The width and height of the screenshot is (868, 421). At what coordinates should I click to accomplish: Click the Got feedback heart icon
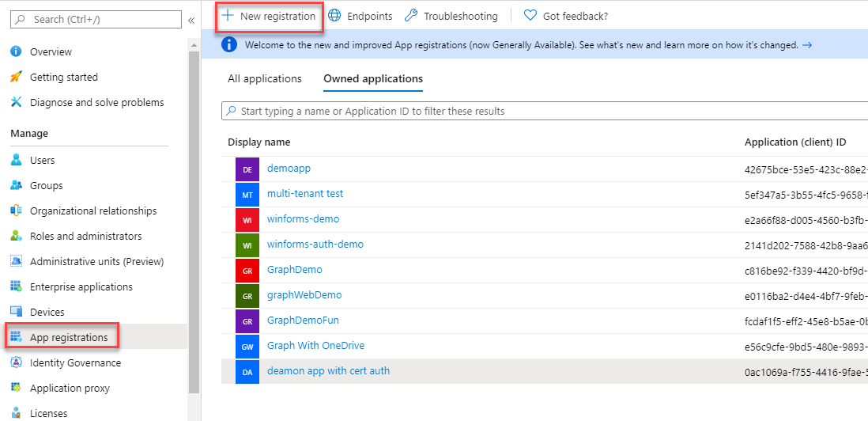tap(530, 16)
